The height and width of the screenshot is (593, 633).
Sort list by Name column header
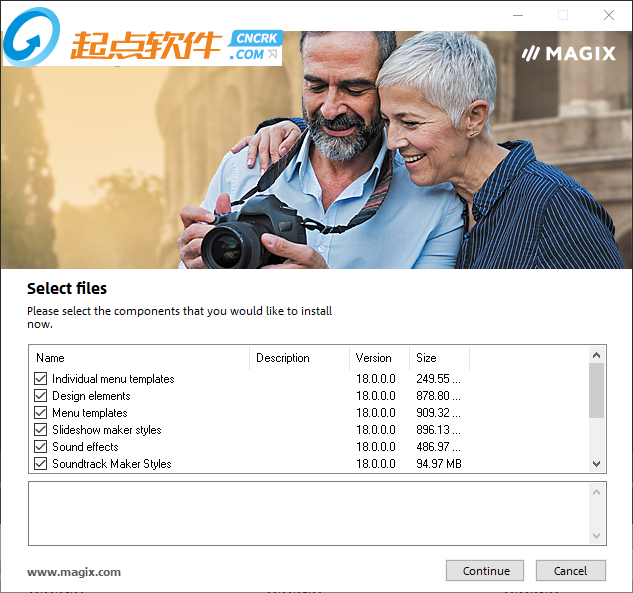[x=139, y=358]
